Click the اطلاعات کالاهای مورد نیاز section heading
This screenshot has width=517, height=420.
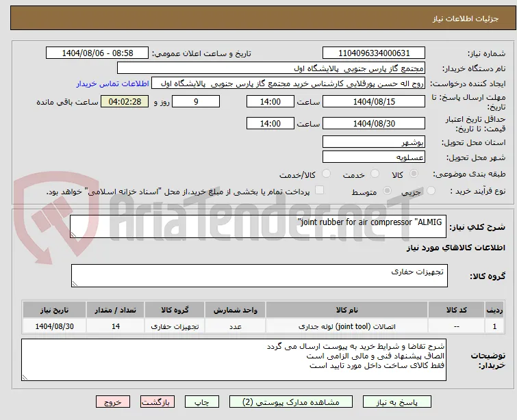455,248
